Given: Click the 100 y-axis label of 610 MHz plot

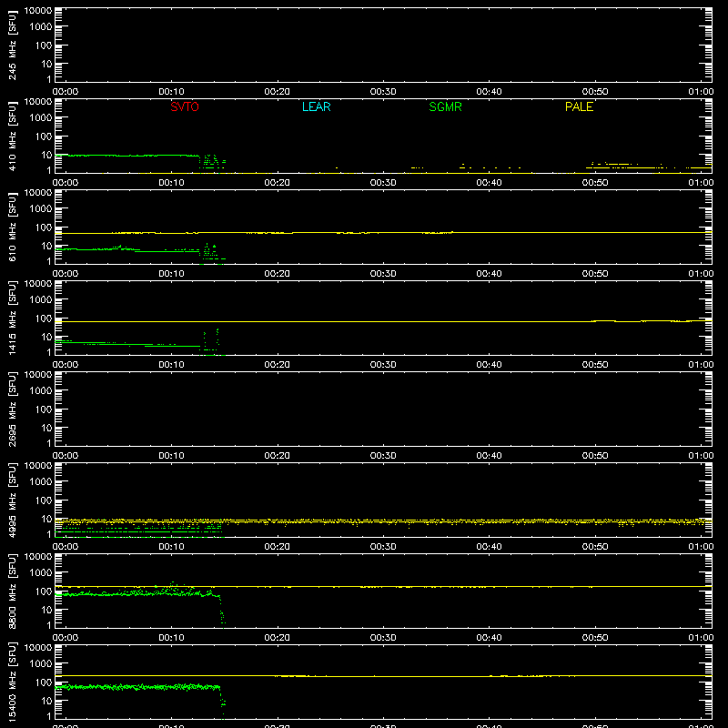Looking at the screenshot, I should click(x=44, y=227).
